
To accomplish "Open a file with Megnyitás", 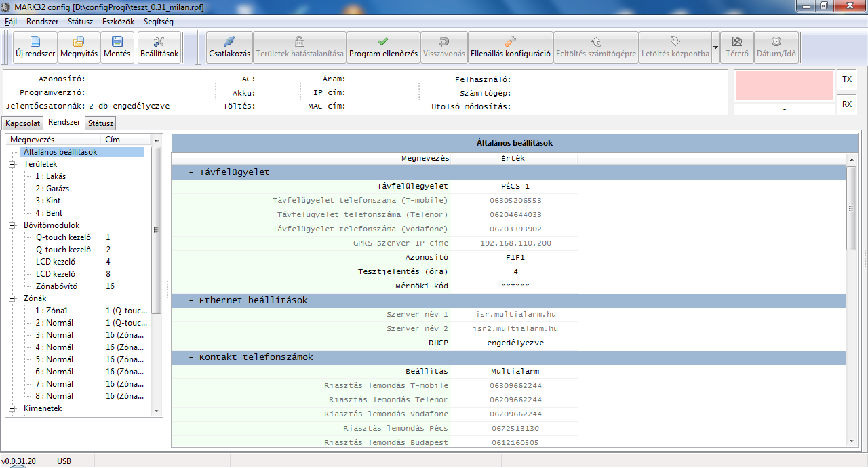I will [x=79, y=47].
